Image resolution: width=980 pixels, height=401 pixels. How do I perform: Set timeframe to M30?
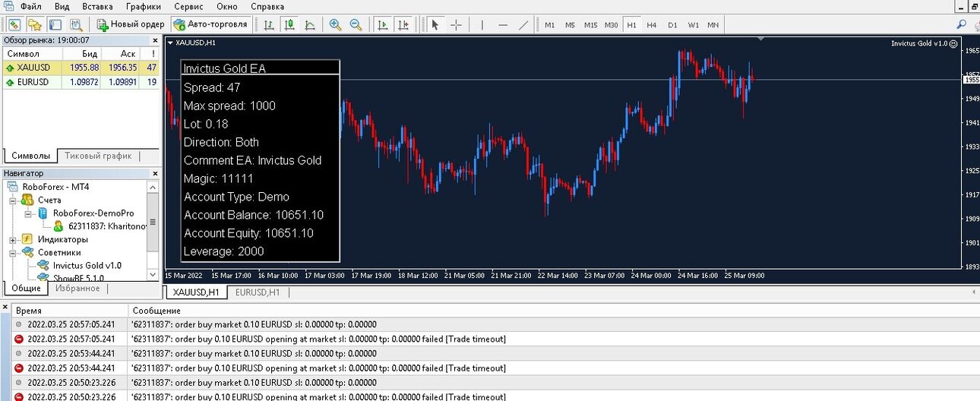(611, 25)
